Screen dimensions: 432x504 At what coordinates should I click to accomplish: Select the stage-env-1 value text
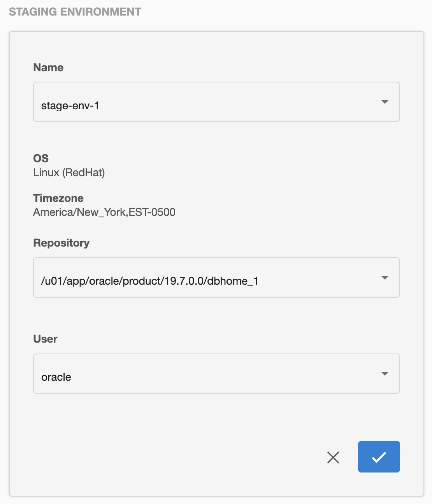(70, 106)
